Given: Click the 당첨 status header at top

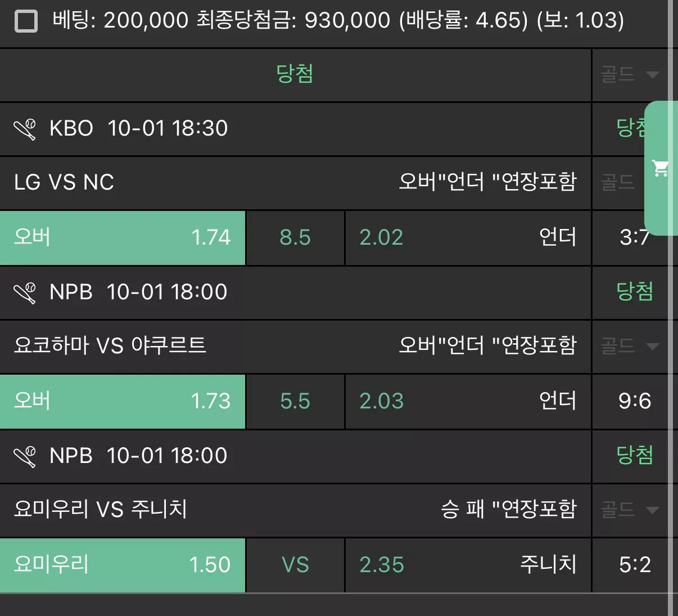Looking at the screenshot, I should pyautogui.click(x=295, y=74).
